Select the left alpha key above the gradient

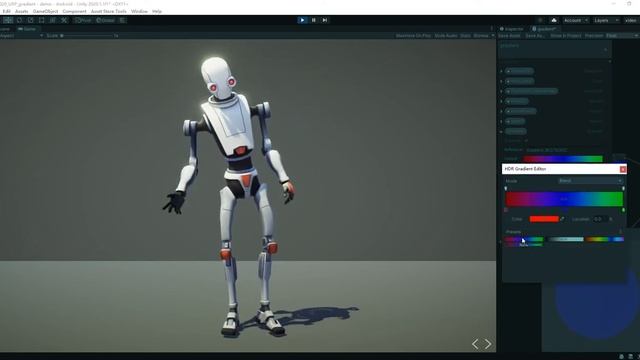506,189
